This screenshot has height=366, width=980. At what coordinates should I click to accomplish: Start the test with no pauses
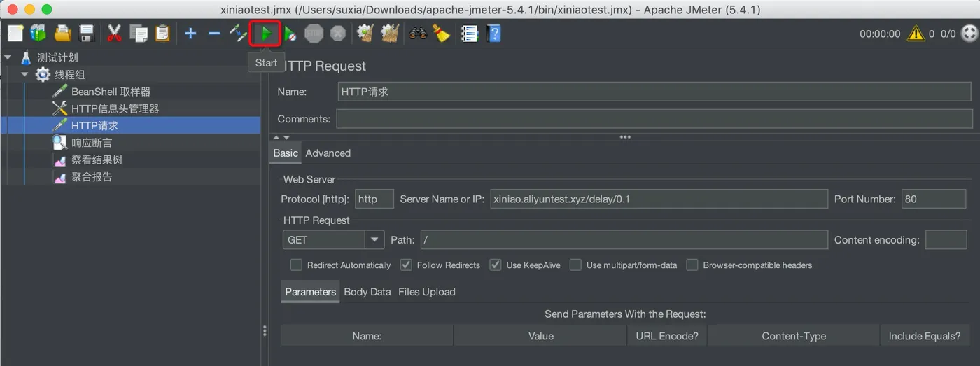tap(290, 33)
